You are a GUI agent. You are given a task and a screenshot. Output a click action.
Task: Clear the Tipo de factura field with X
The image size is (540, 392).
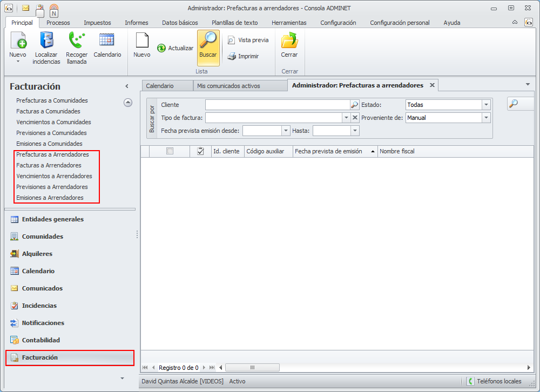355,118
